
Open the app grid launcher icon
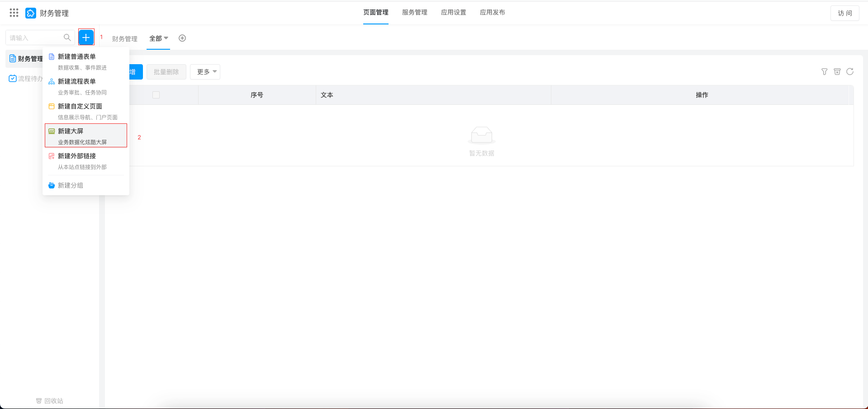pyautogui.click(x=14, y=13)
